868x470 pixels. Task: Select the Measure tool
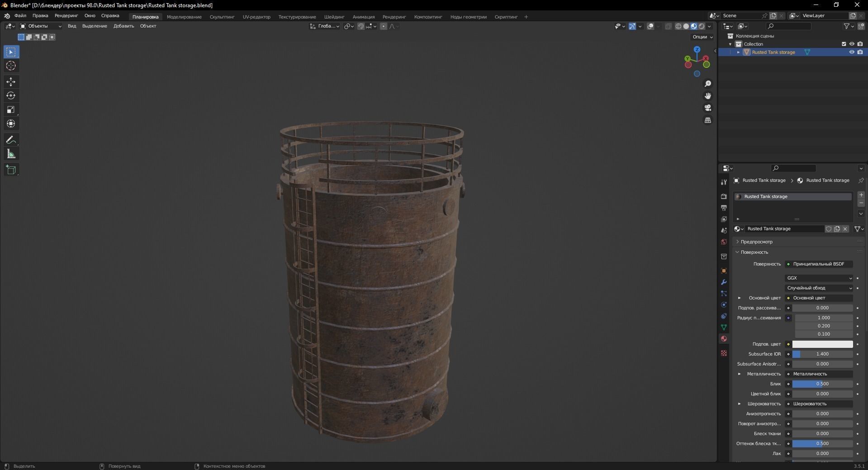[x=11, y=153]
